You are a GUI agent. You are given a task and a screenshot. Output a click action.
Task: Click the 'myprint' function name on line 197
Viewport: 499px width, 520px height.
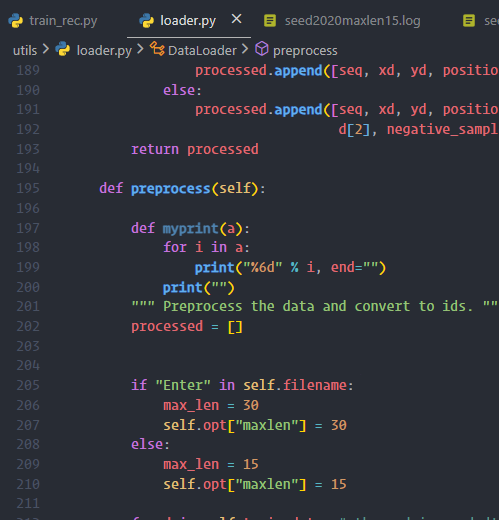coord(191,228)
